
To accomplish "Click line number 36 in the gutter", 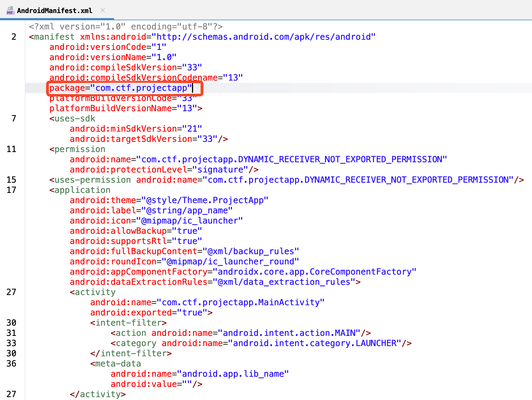I will pos(11,364).
